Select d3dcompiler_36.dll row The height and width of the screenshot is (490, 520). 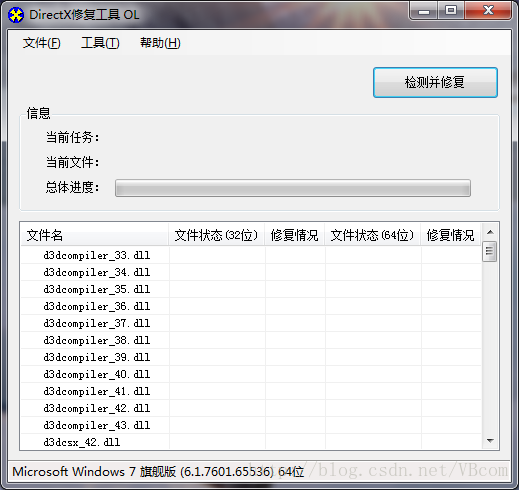coord(251,306)
